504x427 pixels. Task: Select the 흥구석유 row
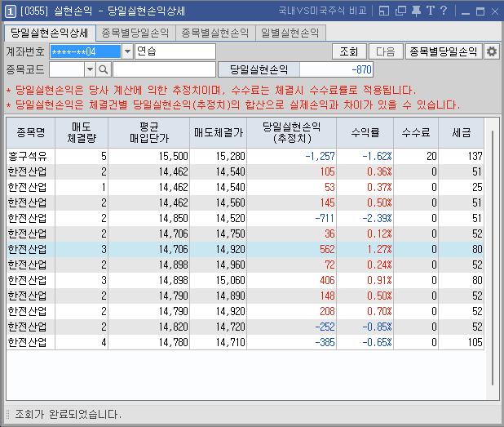[x=245, y=157]
